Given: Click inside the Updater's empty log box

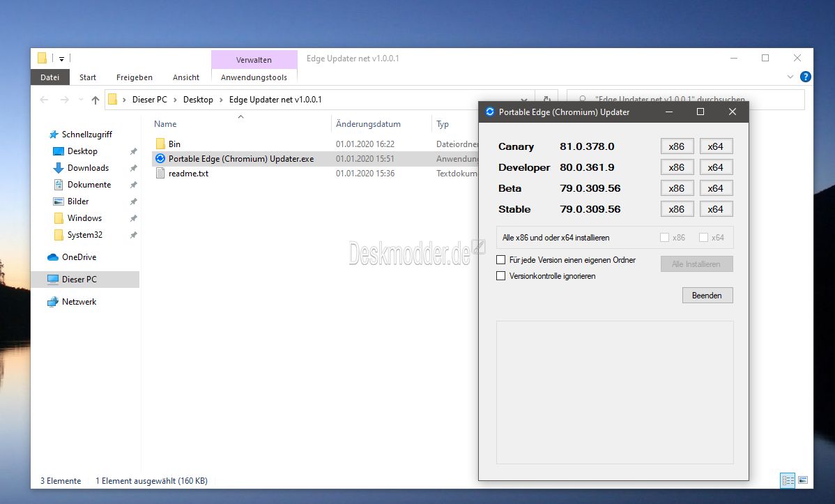Looking at the screenshot, I should (x=615, y=392).
